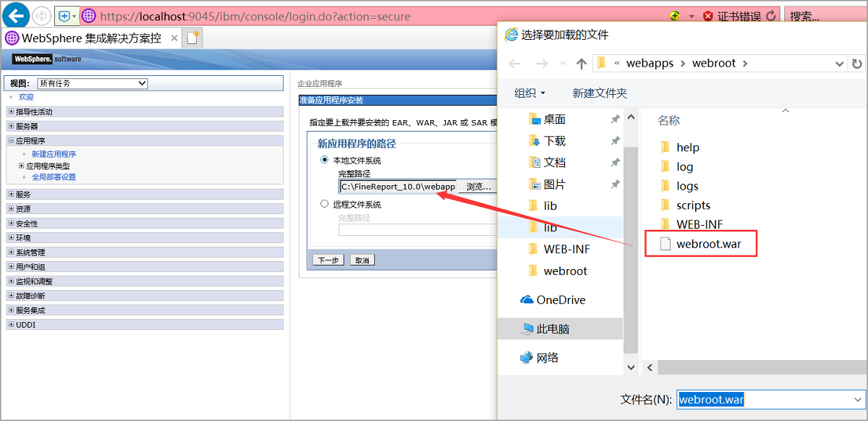This screenshot has width=868, height=421.
Task: Expand the 系统管理 section
Action: pyautogui.click(x=10, y=252)
